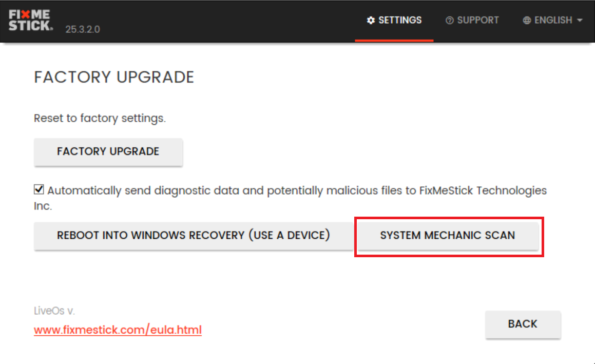Click the FixMeStick logo

[x=30, y=20]
